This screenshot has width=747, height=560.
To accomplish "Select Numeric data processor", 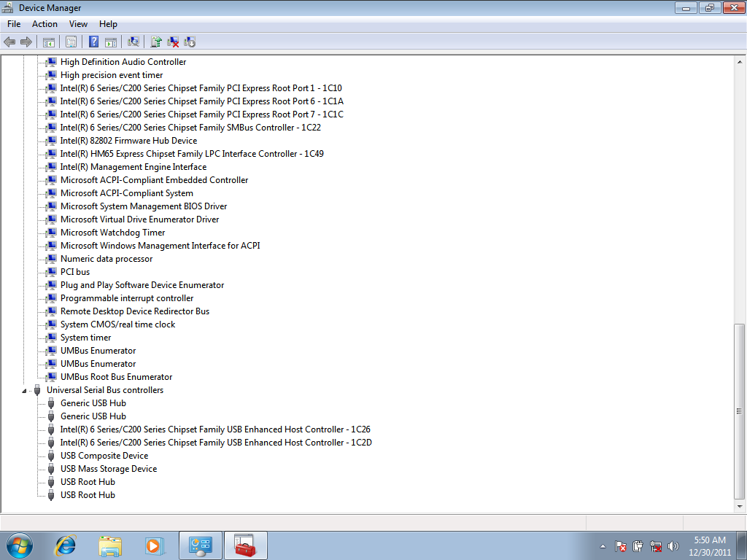I will [107, 259].
